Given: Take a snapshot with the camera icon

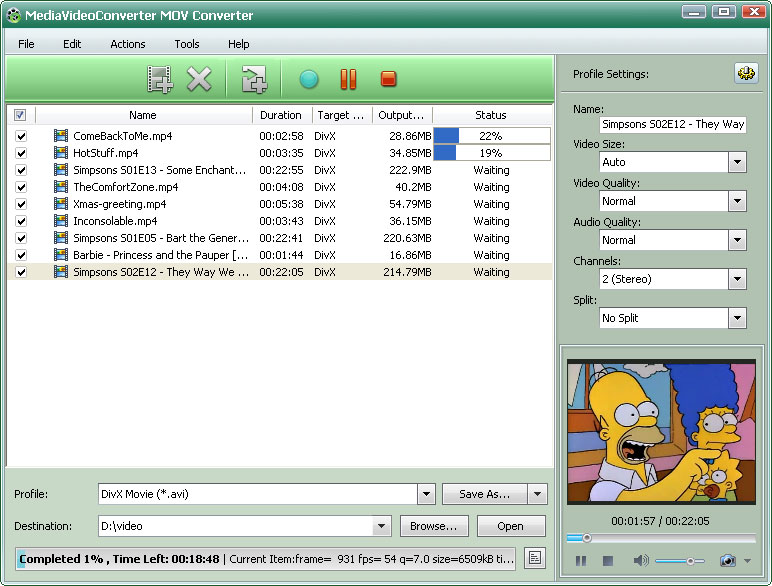Looking at the screenshot, I should 727,561.
